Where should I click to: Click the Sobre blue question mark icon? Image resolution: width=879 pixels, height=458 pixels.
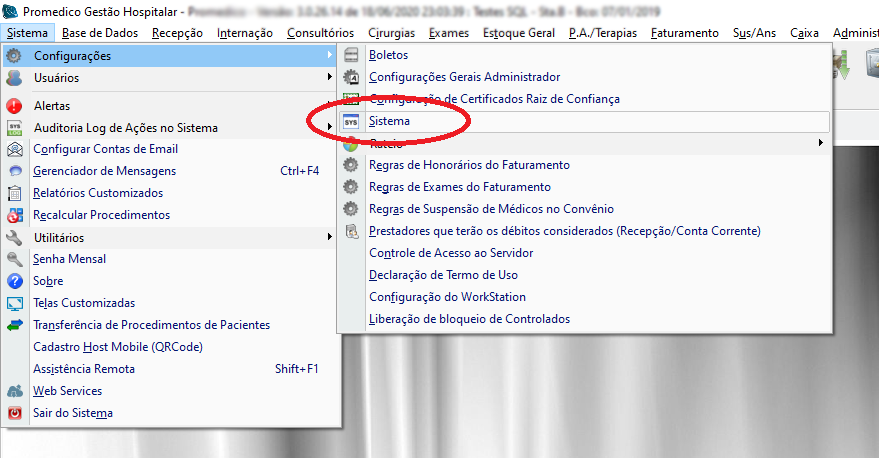click(15, 281)
